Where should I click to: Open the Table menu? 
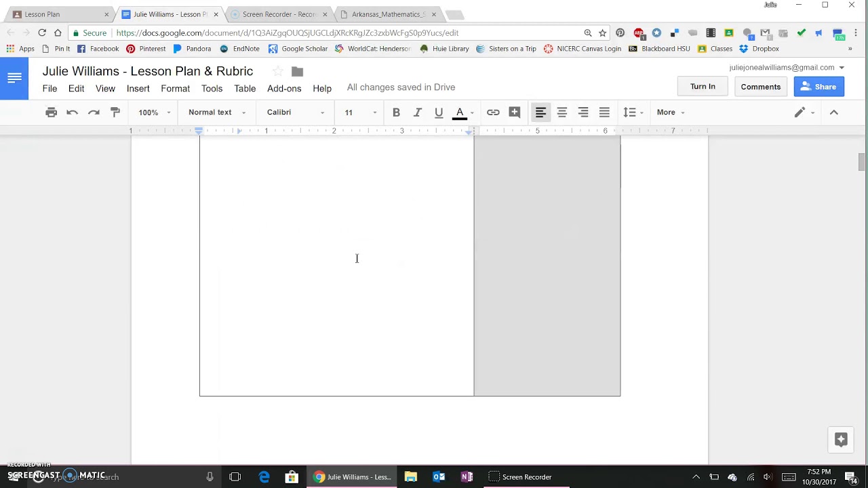(245, 89)
